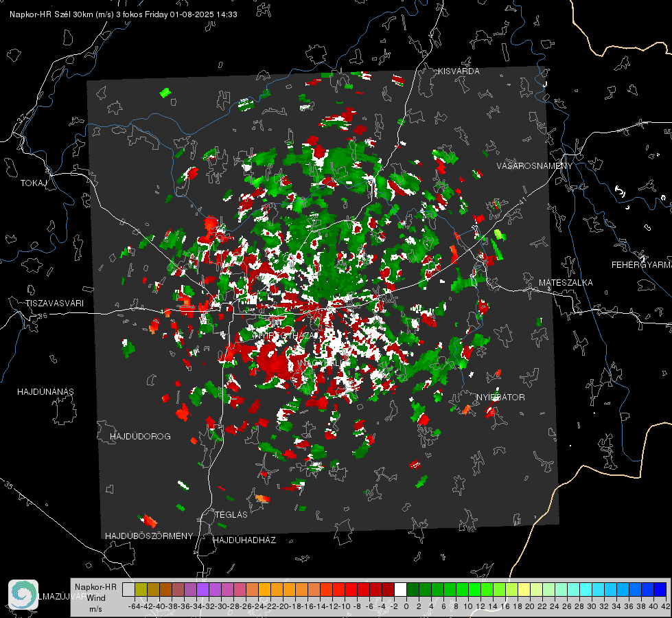Click the HAJDÚDOROG town label
The height and width of the screenshot is (618, 672).
(x=140, y=437)
